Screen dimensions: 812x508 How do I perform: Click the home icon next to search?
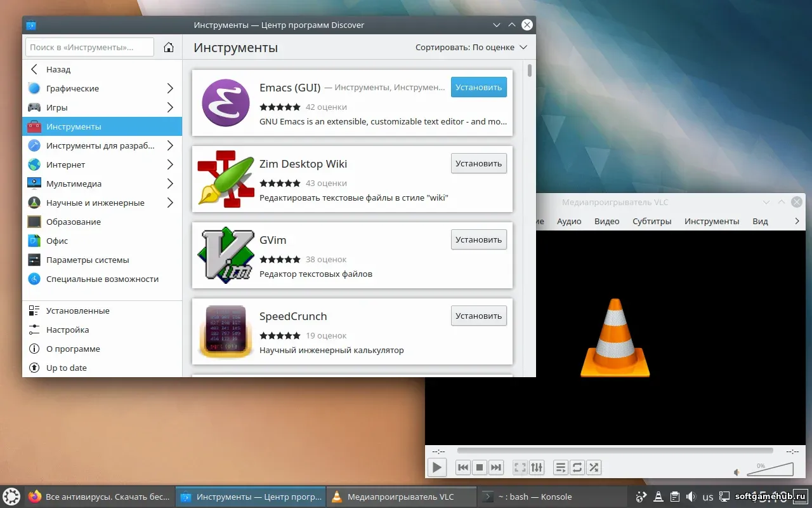click(x=169, y=47)
